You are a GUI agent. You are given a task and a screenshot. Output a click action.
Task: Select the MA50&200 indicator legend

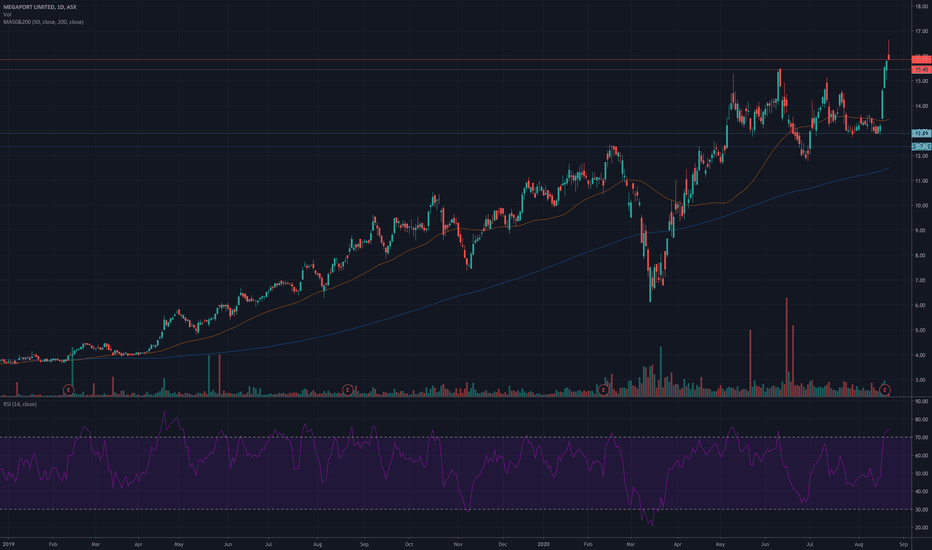pyautogui.click(x=43, y=22)
